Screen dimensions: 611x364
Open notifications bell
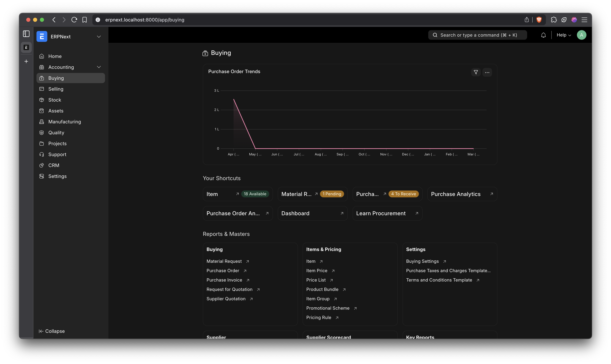543,35
